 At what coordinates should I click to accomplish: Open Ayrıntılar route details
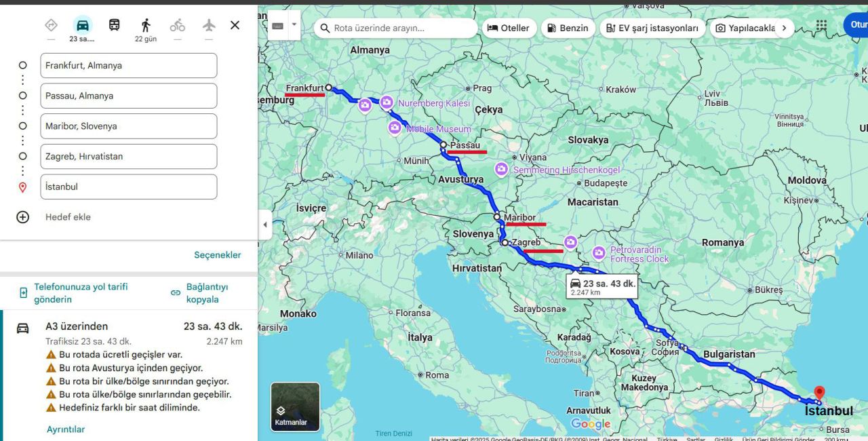pyautogui.click(x=66, y=429)
